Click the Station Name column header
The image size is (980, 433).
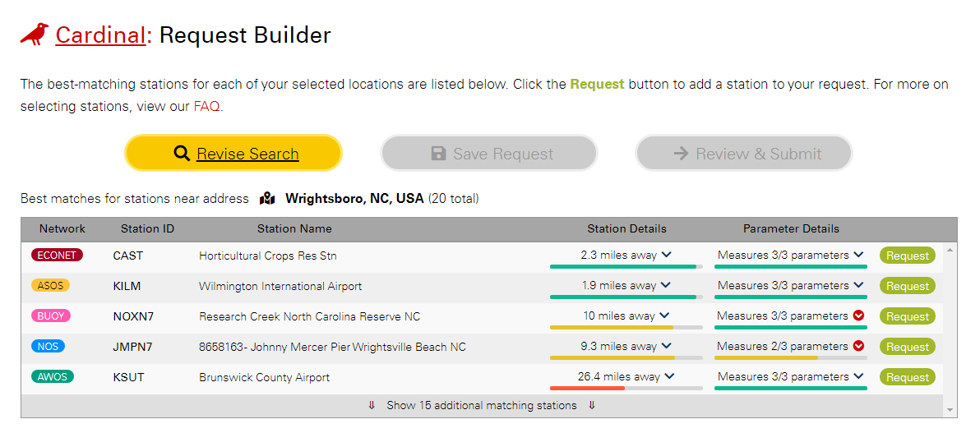(294, 228)
